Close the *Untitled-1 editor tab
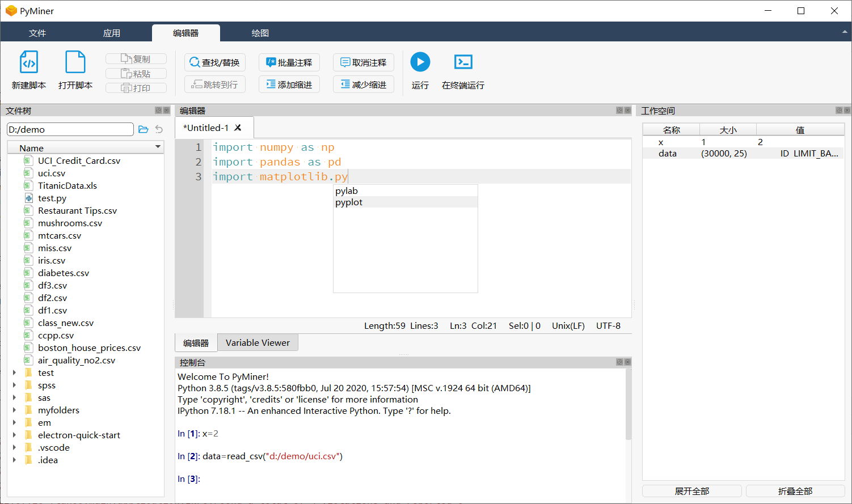This screenshot has width=852, height=504. pos(238,128)
